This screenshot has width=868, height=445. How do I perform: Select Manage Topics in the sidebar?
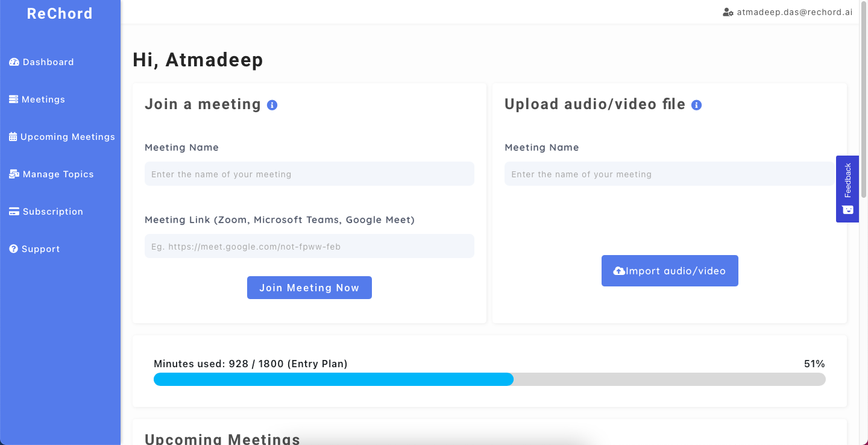click(52, 174)
